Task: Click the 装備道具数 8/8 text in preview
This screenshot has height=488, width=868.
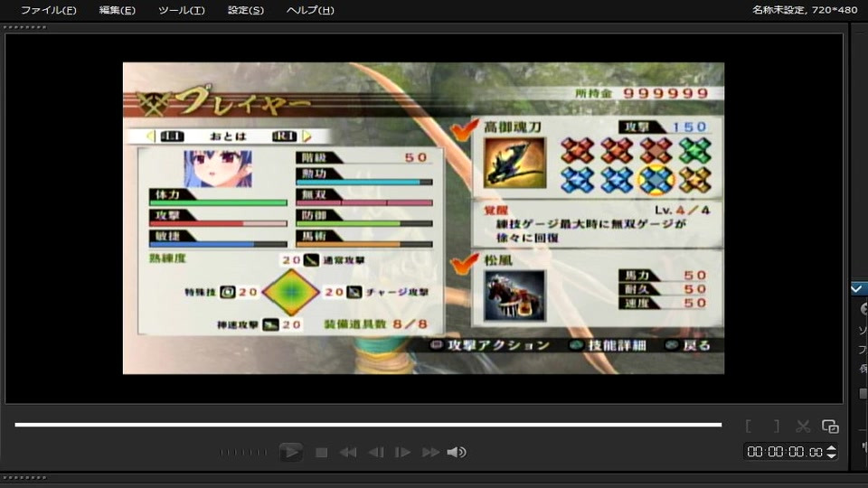Action: pyautogui.click(x=376, y=324)
